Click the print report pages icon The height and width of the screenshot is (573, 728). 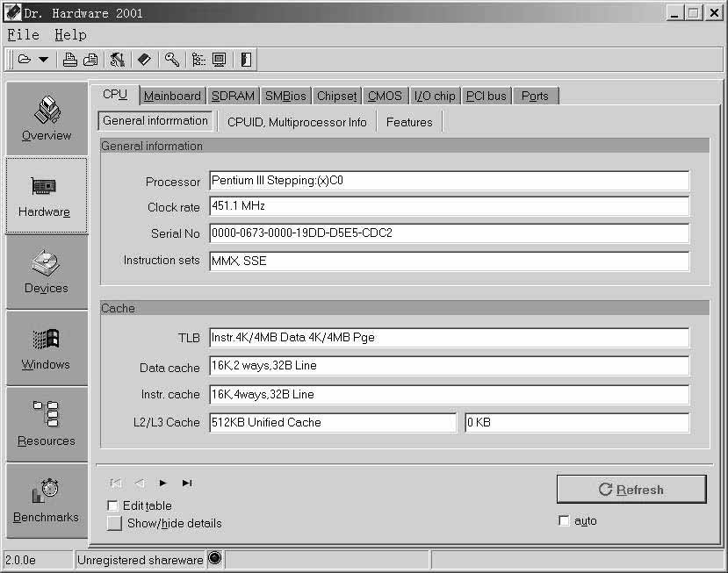coord(90,60)
